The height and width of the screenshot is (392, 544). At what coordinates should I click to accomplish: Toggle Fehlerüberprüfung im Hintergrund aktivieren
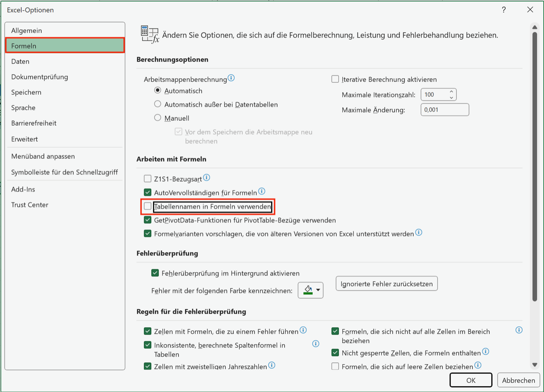click(155, 273)
